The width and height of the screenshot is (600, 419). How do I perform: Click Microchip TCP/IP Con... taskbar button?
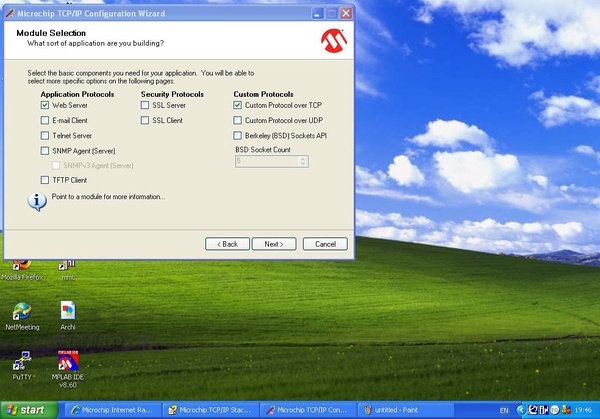click(308, 410)
